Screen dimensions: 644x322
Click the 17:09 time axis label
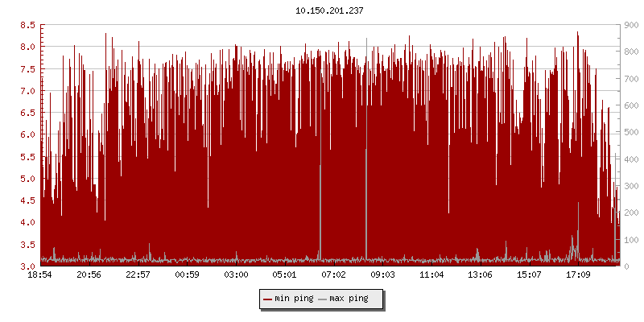click(x=579, y=275)
